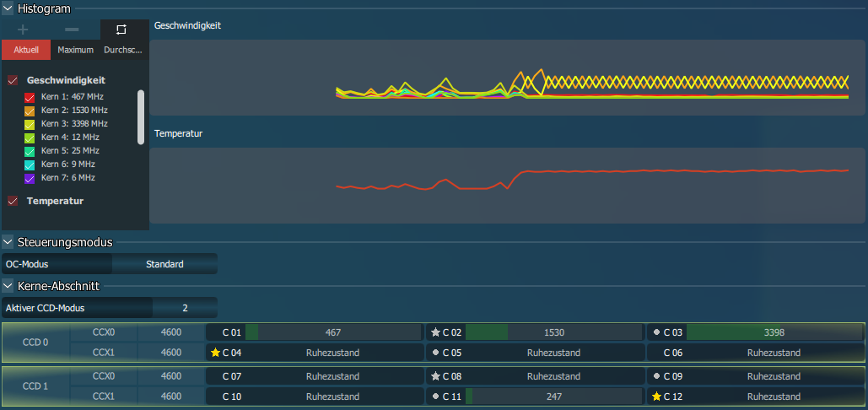The height and width of the screenshot is (410, 868).
Task: Click CCX1 in the CCD 1 row
Action: (104, 397)
